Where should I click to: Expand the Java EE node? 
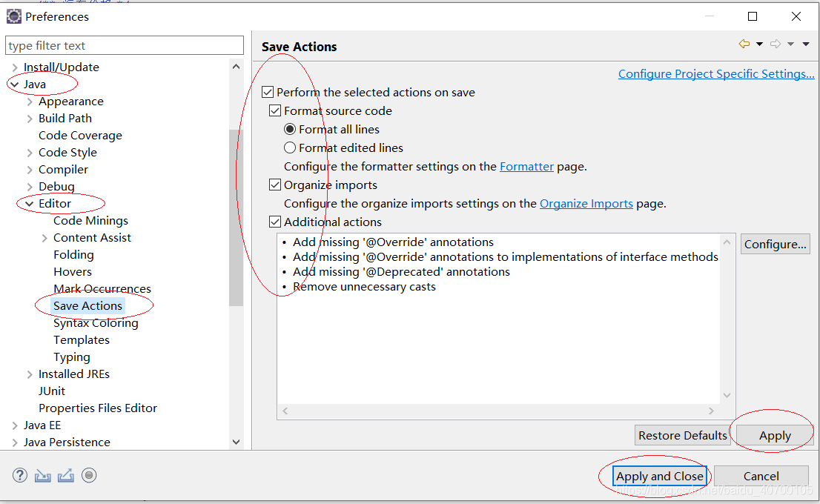click(16, 425)
